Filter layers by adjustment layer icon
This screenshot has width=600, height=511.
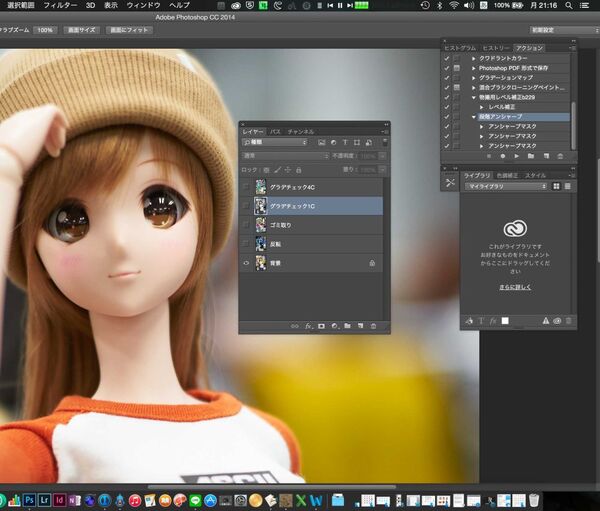pos(333,142)
